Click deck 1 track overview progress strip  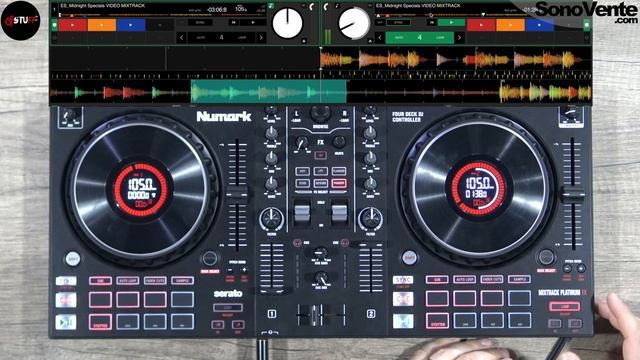pos(161,15)
